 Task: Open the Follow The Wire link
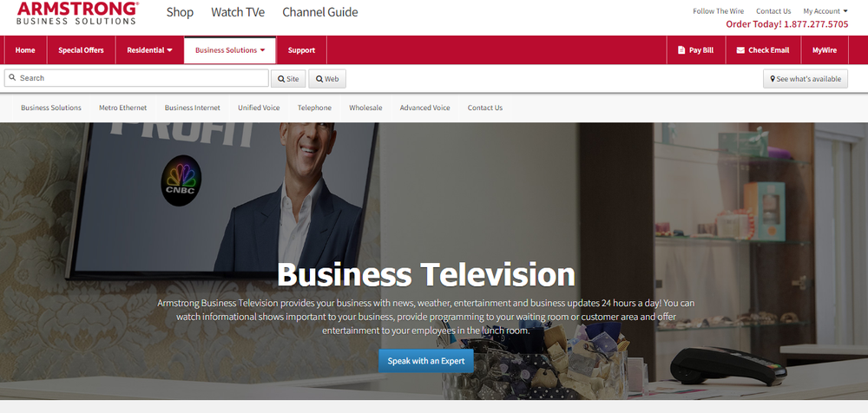(x=719, y=11)
